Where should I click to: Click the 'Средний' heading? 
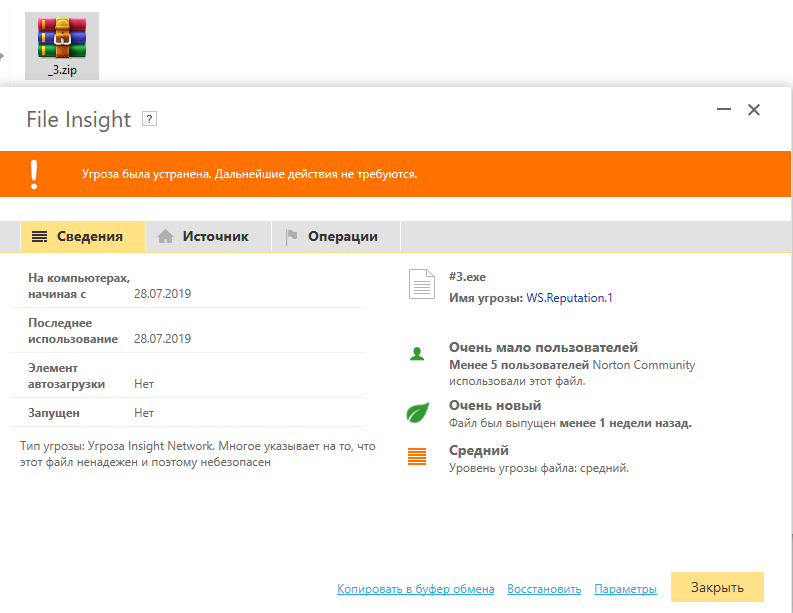[479, 451]
